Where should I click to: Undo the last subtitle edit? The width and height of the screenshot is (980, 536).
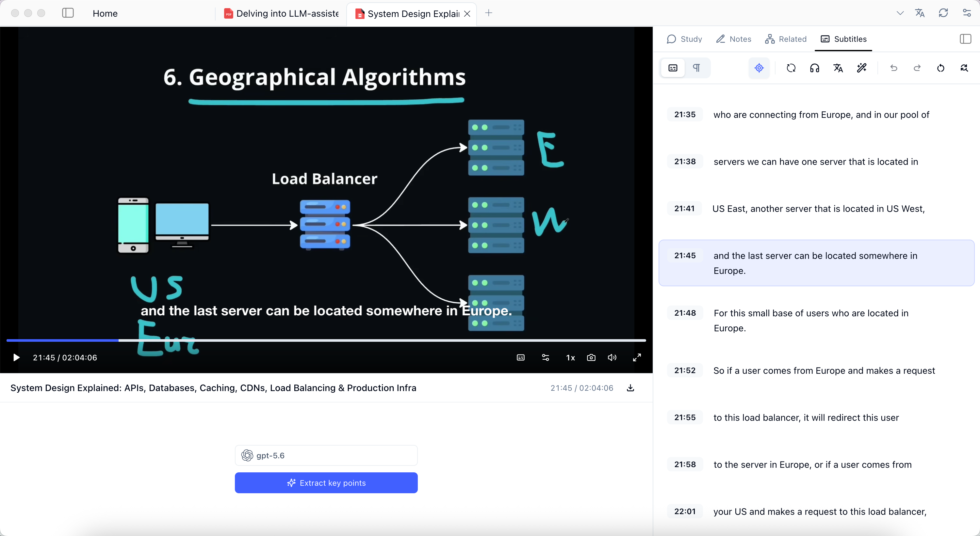tap(894, 68)
